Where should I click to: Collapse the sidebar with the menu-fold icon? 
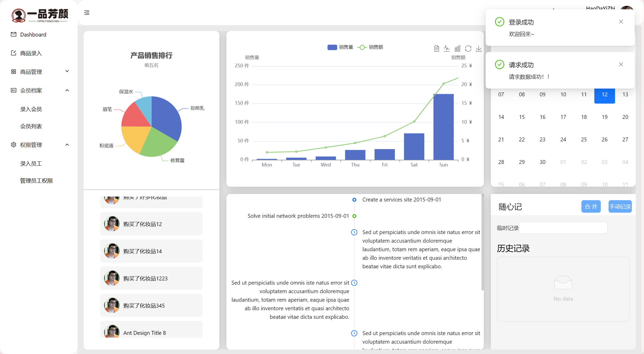tap(87, 13)
